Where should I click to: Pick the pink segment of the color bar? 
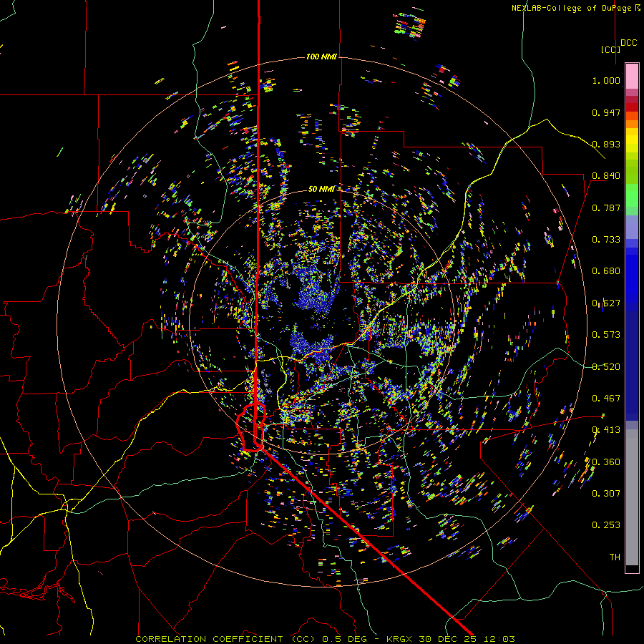coord(632,76)
